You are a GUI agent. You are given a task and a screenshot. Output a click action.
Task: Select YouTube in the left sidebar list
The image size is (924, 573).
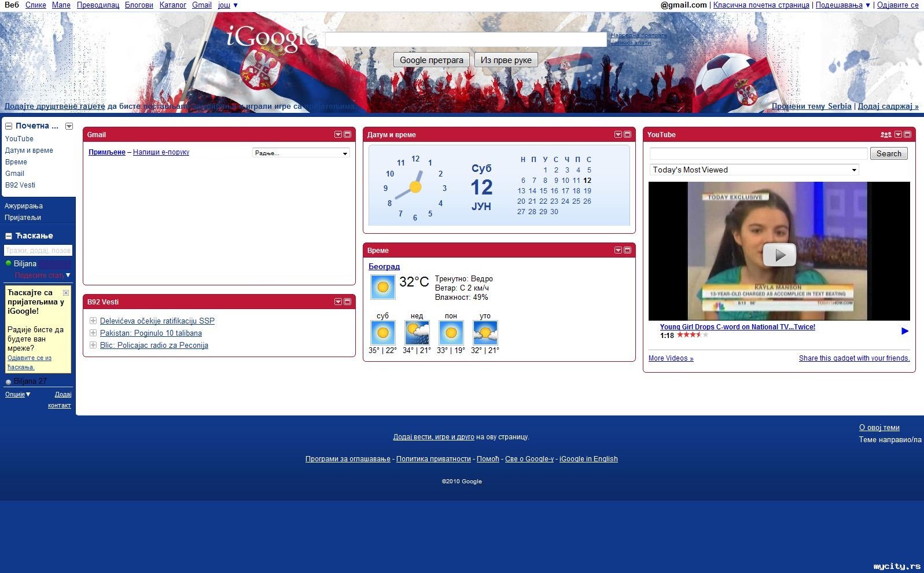click(19, 139)
